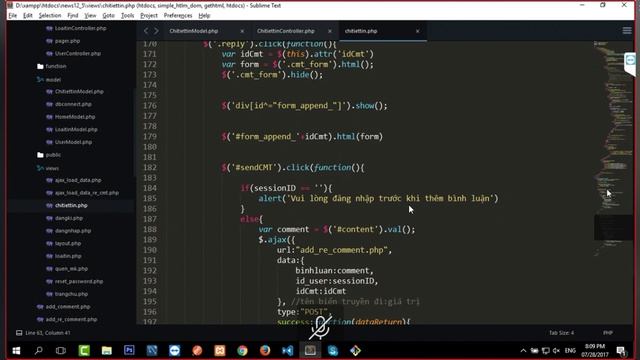The height and width of the screenshot is (360, 640).
Task: Open ChitiettinModel.php in the sidebar
Action: coord(79,91)
